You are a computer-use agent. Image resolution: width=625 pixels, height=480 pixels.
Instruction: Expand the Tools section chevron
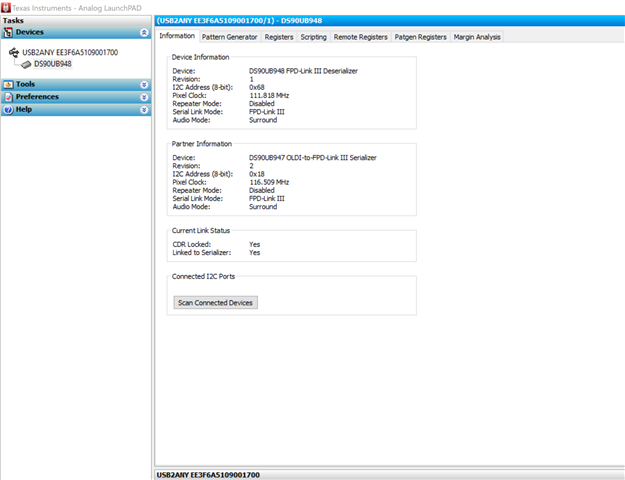pyautogui.click(x=144, y=85)
